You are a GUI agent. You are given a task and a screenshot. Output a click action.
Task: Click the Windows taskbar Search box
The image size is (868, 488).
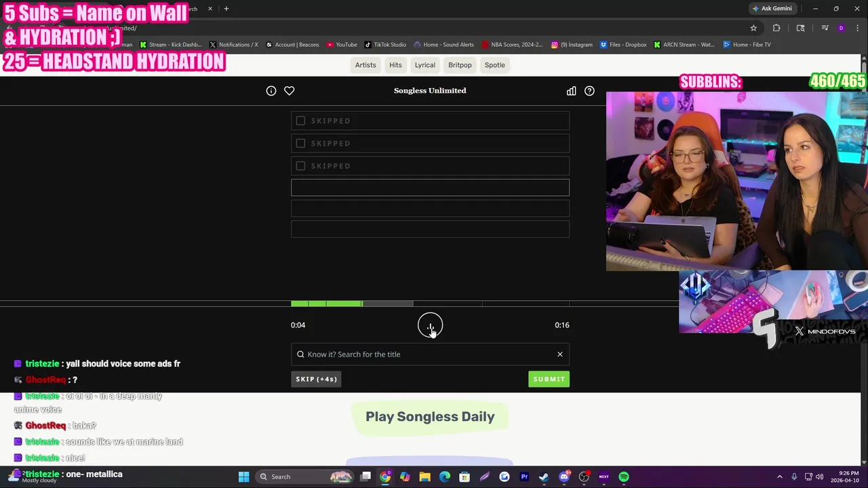pos(306,477)
